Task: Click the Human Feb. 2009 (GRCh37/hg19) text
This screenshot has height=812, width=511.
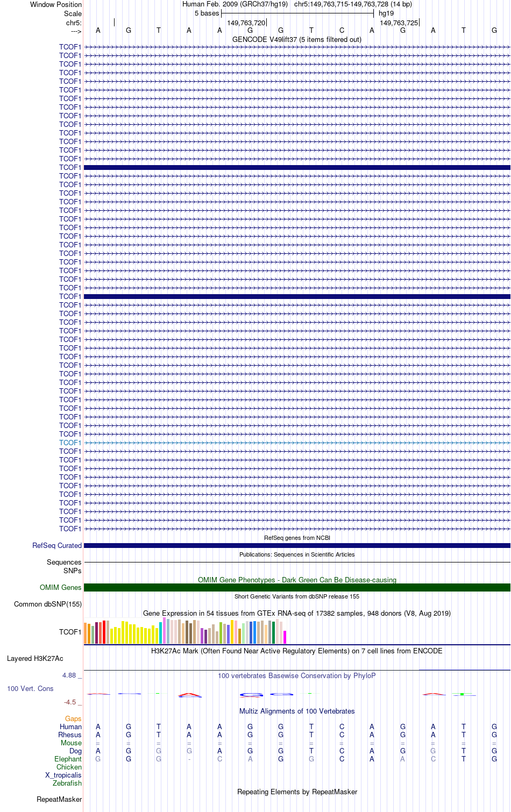Action: point(235,4)
